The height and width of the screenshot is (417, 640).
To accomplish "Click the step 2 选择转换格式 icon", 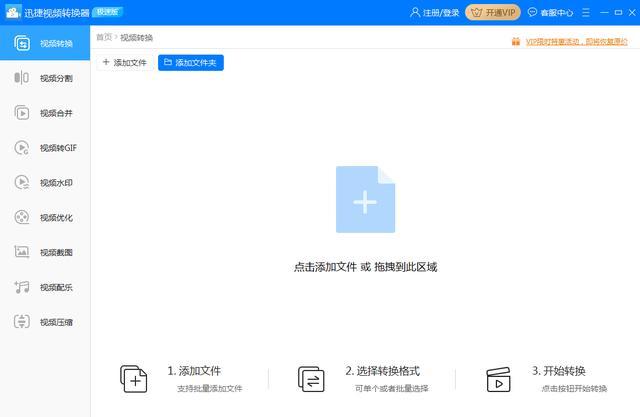I will [x=311, y=379].
